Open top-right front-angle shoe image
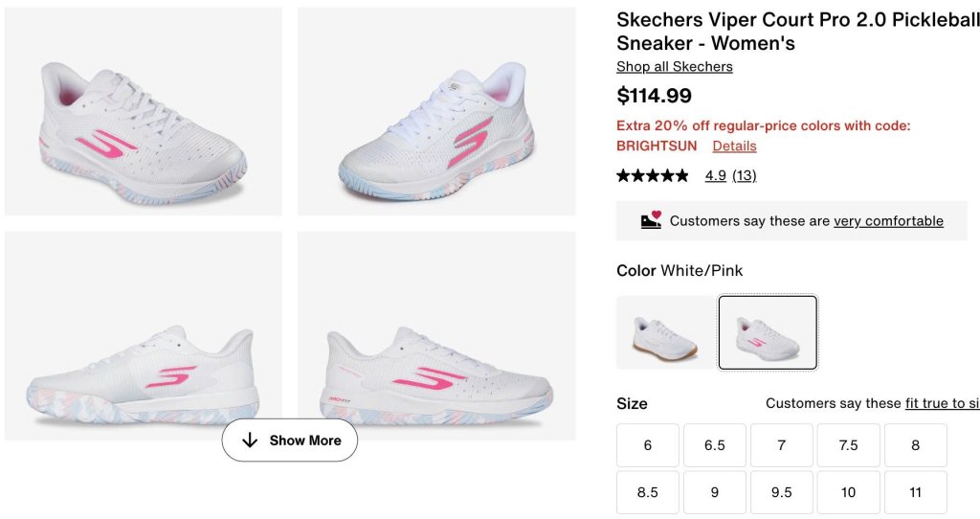 [x=436, y=111]
